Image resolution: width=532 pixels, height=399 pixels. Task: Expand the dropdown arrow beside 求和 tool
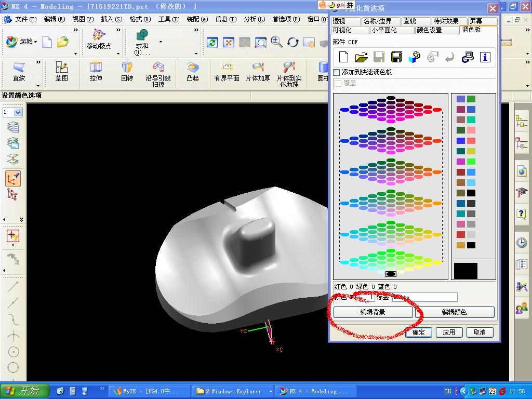tap(161, 42)
